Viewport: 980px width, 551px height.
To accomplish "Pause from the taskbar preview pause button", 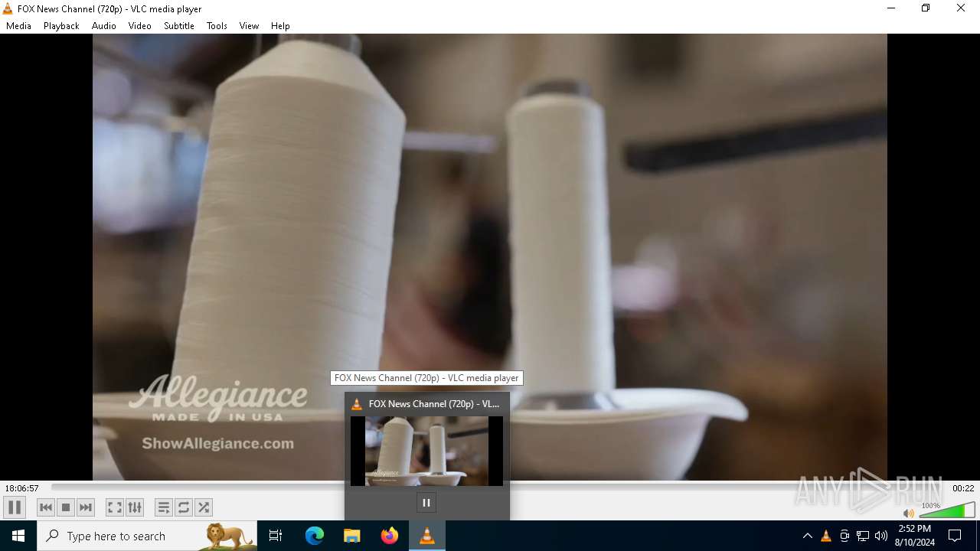I will [x=426, y=503].
